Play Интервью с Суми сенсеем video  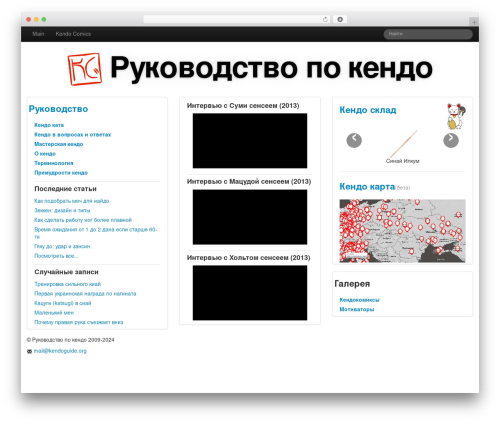pos(250,141)
